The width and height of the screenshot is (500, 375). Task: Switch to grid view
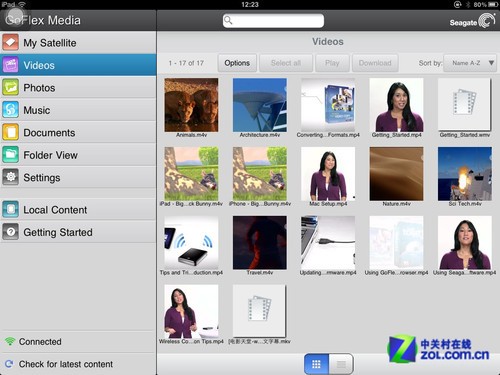coord(316,364)
